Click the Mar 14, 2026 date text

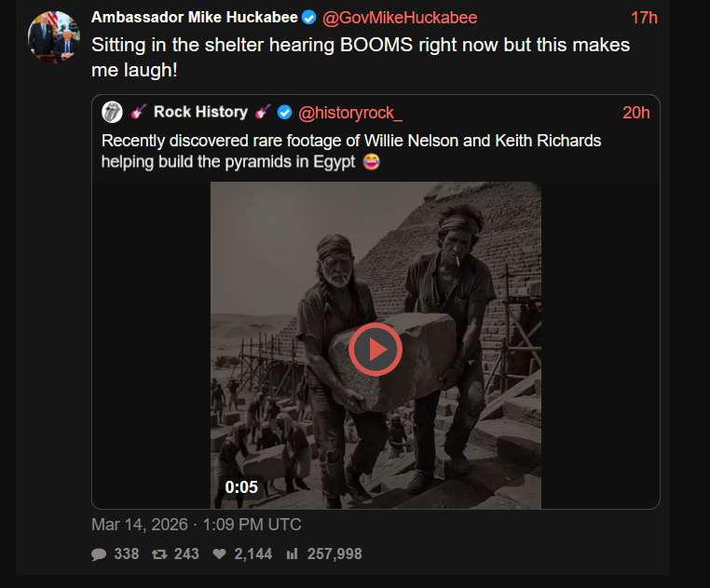(140, 525)
